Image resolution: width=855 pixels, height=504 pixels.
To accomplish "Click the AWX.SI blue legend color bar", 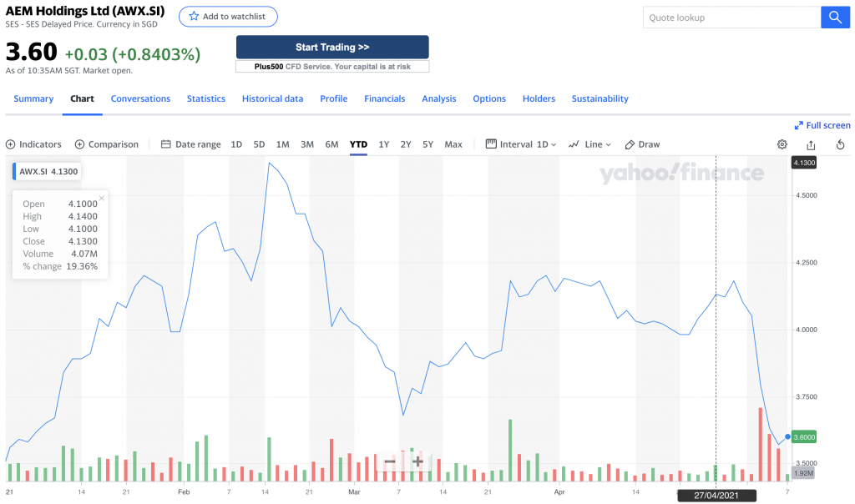I will point(14,171).
